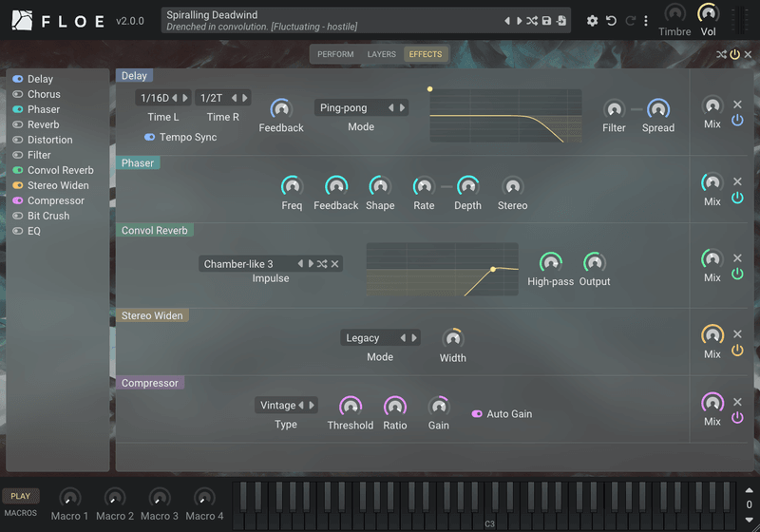Click the Macro 1 knob
The width and height of the screenshot is (760, 532).
click(x=69, y=498)
